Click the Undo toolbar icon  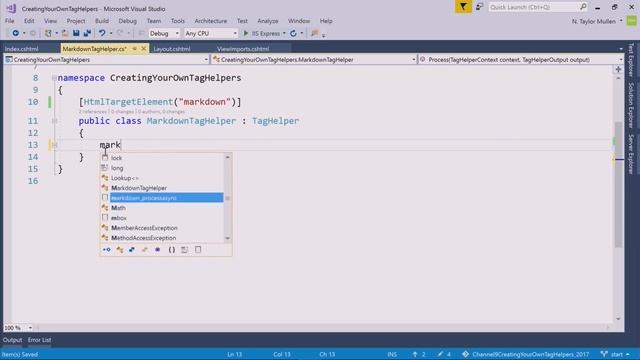(102, 33)
